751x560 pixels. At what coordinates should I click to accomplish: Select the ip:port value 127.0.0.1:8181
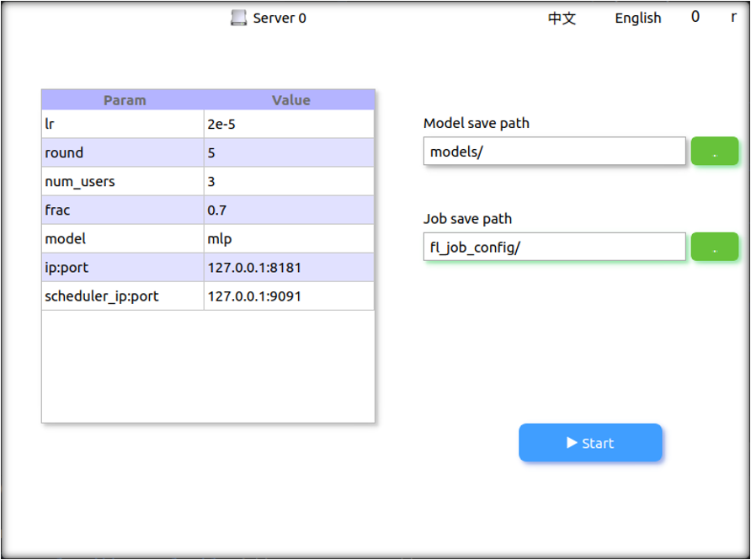289,268
